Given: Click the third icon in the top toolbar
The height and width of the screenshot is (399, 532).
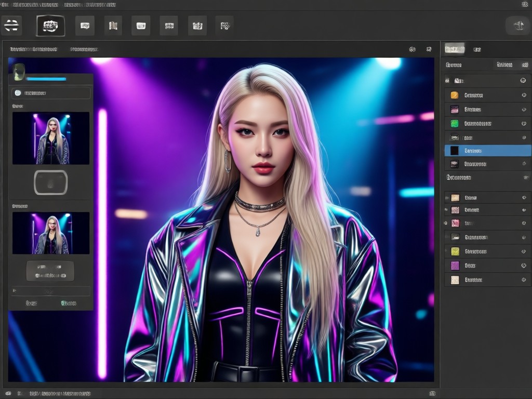Looking at the screenshot, I should click(85, 25).
